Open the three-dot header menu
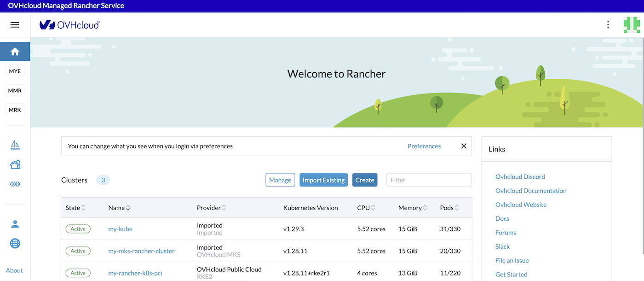The image size is (644, 281). click(608, 25)
